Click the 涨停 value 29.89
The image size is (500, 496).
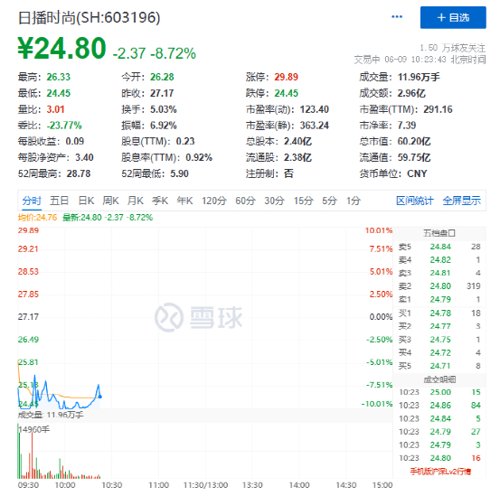(286, 77)
